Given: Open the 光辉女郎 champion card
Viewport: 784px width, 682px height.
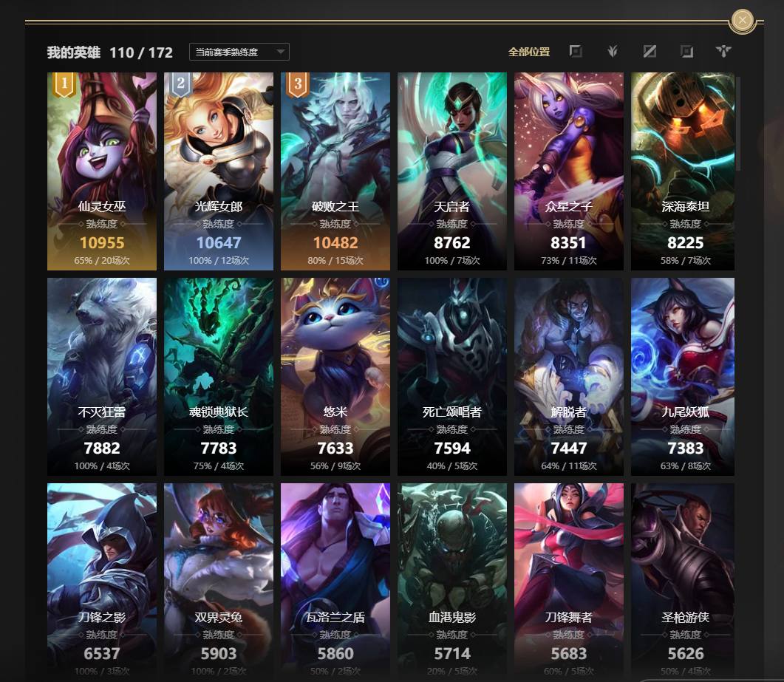Looking at the screenshot, I should [x=219, y=171].
